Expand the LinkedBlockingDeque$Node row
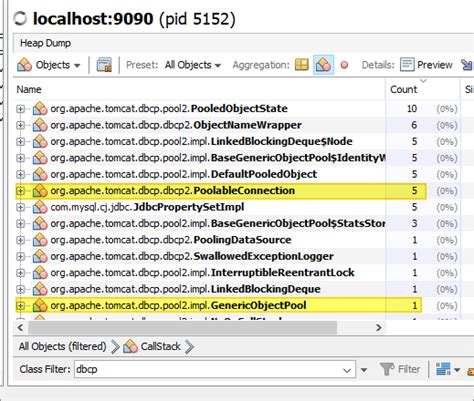 tap(20, 141)
